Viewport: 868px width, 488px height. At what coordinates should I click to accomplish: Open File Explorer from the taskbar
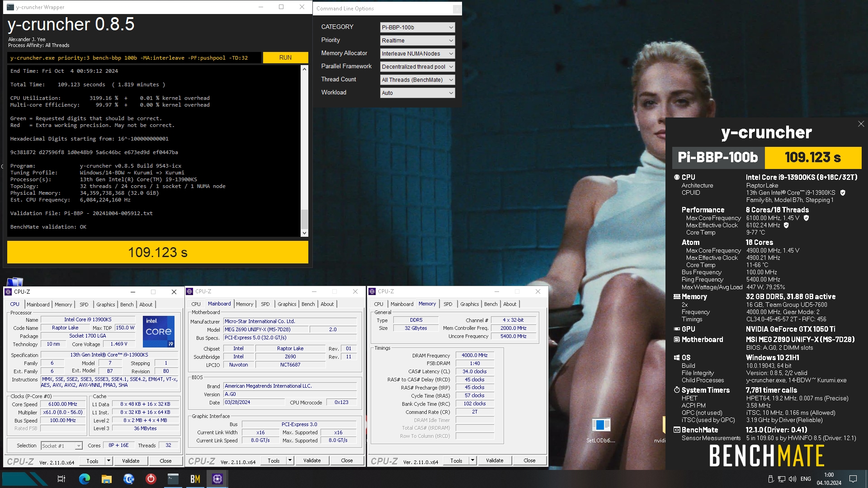107,479
